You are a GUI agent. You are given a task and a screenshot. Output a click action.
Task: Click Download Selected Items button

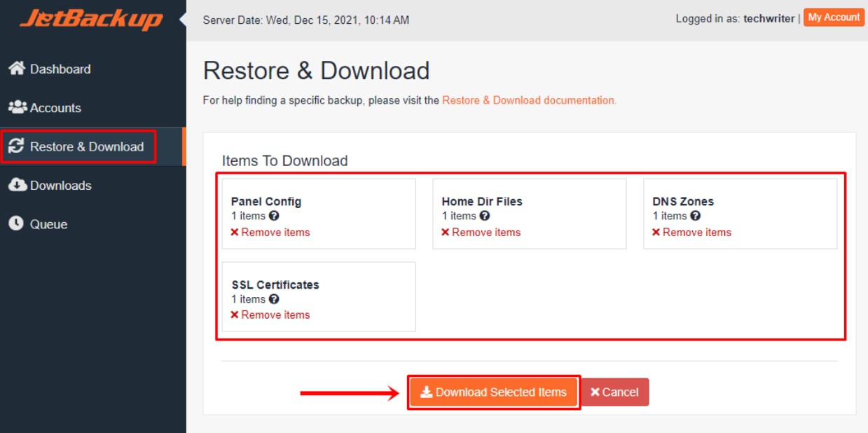(494, 392)
